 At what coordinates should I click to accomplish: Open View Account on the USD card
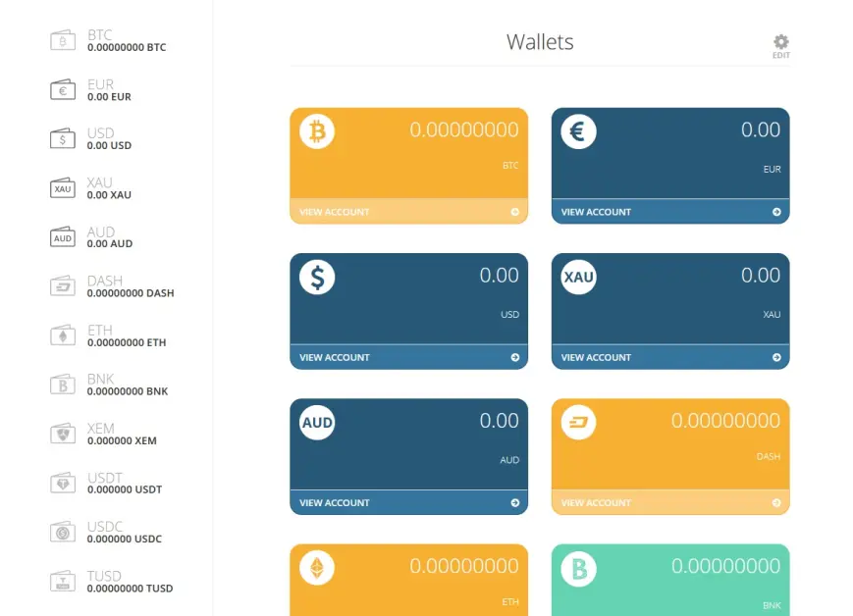point(408,357)
